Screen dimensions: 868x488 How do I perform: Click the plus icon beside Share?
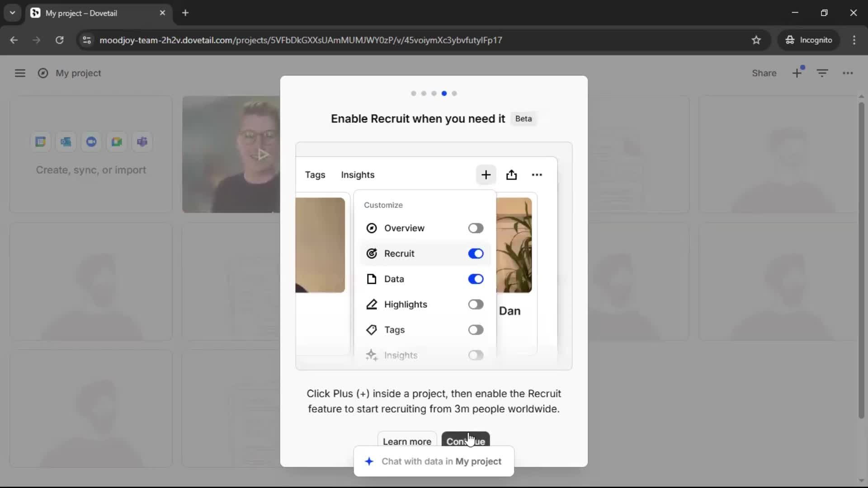[x=797, y=73]
